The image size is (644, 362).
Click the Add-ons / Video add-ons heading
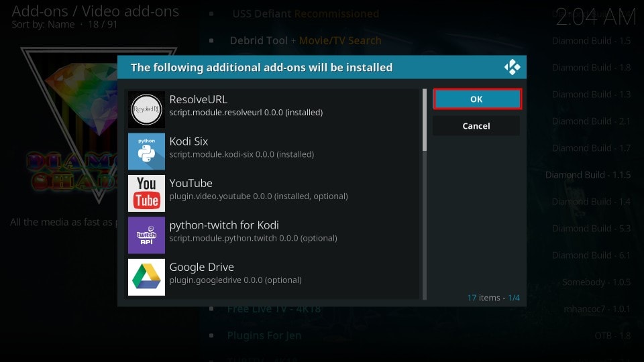pyautogui.click(x=95, y=11)
